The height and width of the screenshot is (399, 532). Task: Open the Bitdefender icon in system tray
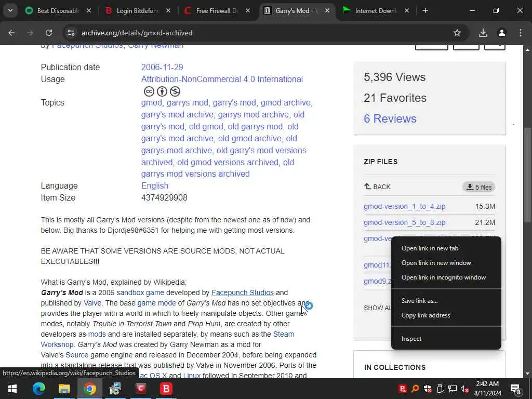tap(402, 389)
